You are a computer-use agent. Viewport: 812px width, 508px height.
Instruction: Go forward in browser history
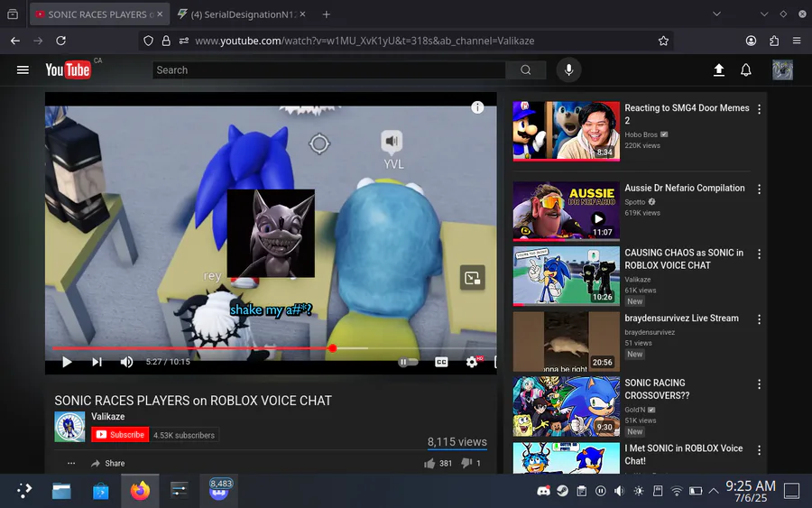[38, 41]
